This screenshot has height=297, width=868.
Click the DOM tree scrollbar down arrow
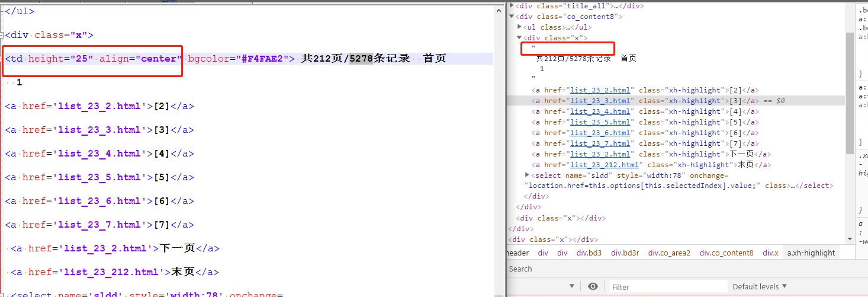click(850, 239)
